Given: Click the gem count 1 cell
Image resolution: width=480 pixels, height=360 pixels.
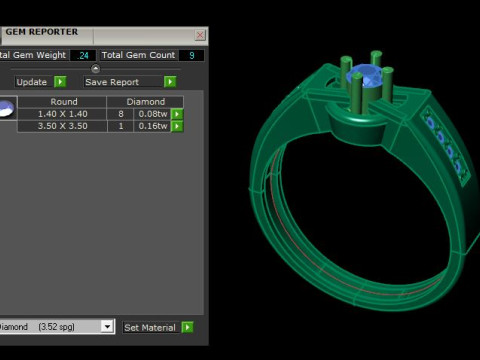Looking at the screenshot, I should click(x=121, y=126).
